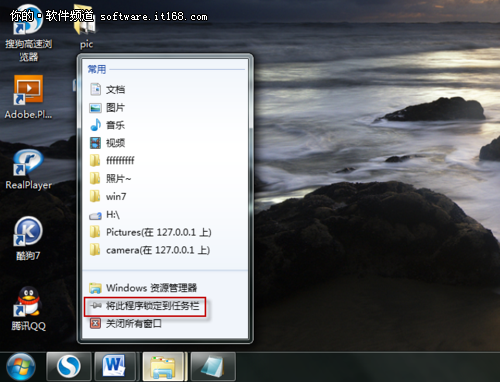Open Pictures(在 127.0.0.1 上) entry
Screen dimensions: 500x382
point(165,232)
